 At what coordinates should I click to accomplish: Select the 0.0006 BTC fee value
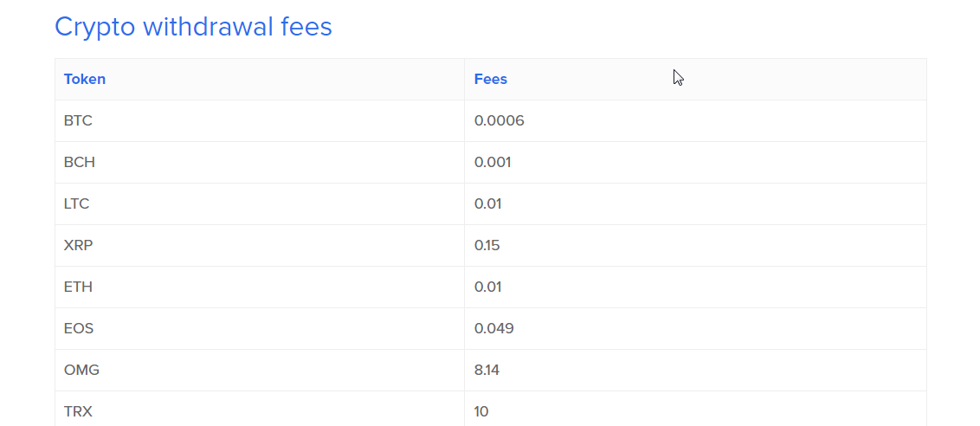click(500, 120)
